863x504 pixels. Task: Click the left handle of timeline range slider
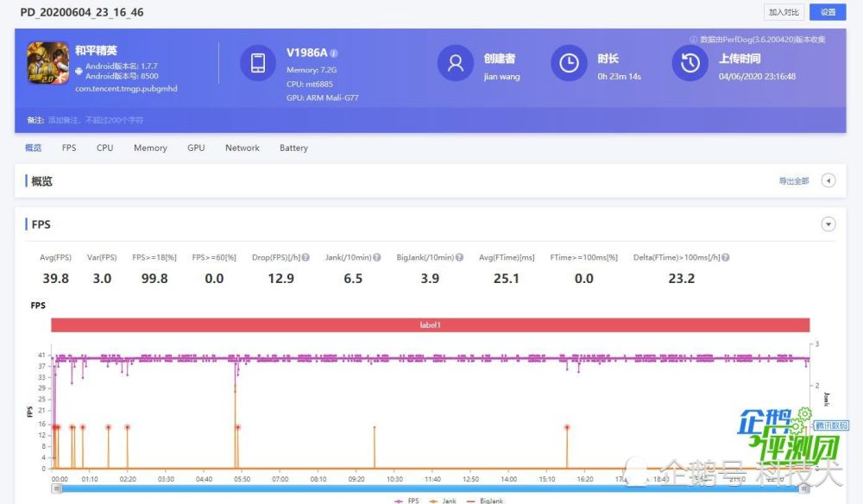tap(57, 488)
